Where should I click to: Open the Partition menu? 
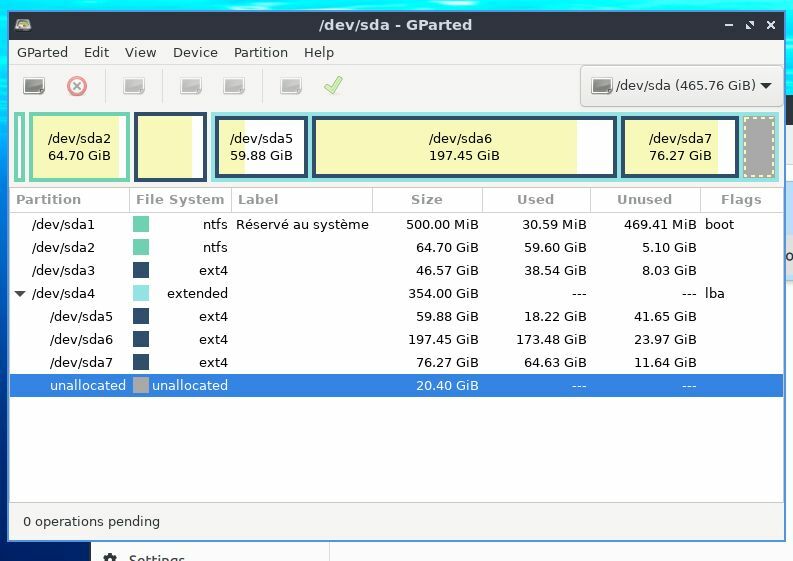260,52
